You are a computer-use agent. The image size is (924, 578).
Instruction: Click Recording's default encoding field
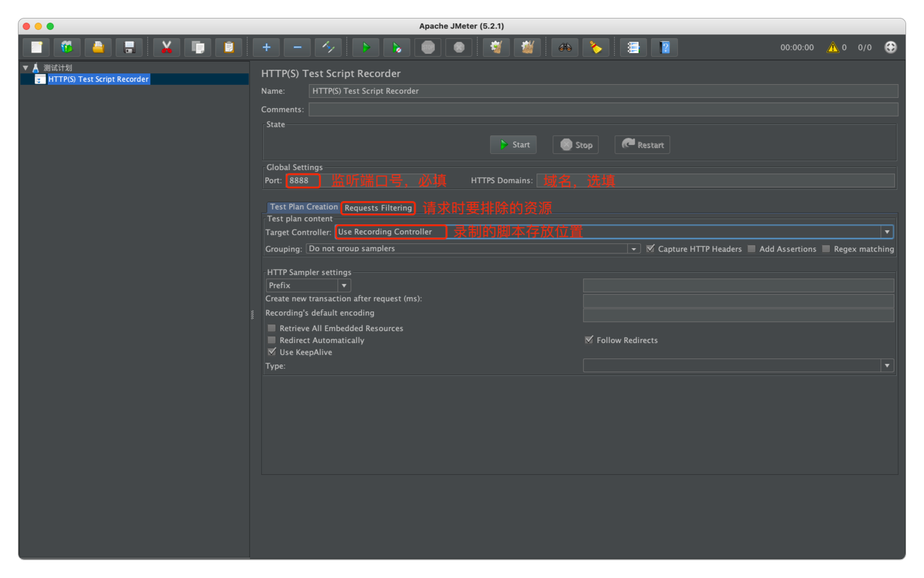[x=738, y=315]
